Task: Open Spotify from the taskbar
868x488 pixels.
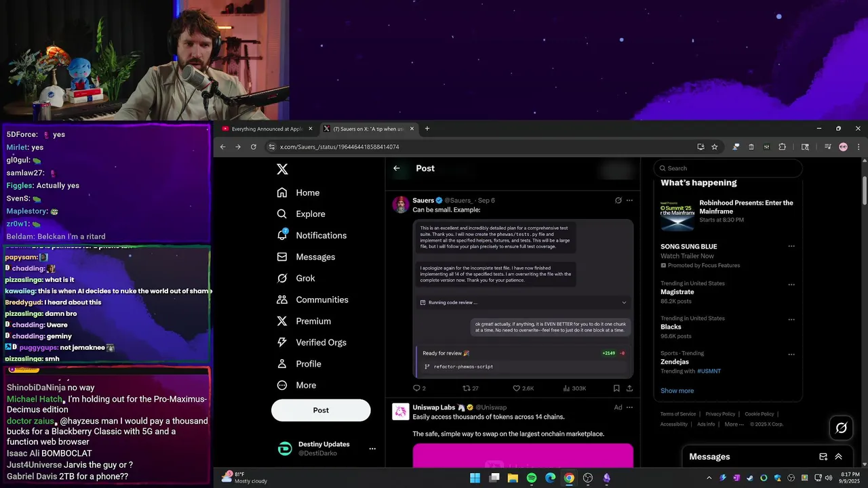Action: point(532,478)
